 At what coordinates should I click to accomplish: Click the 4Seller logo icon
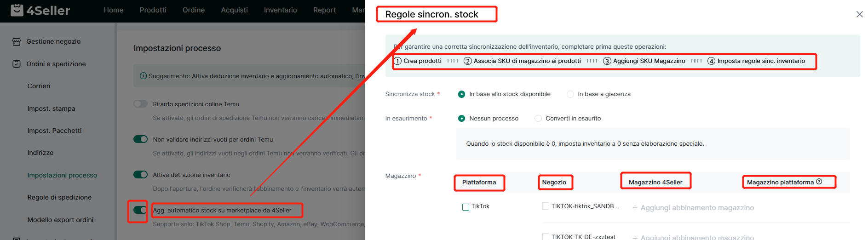[17, 10]
